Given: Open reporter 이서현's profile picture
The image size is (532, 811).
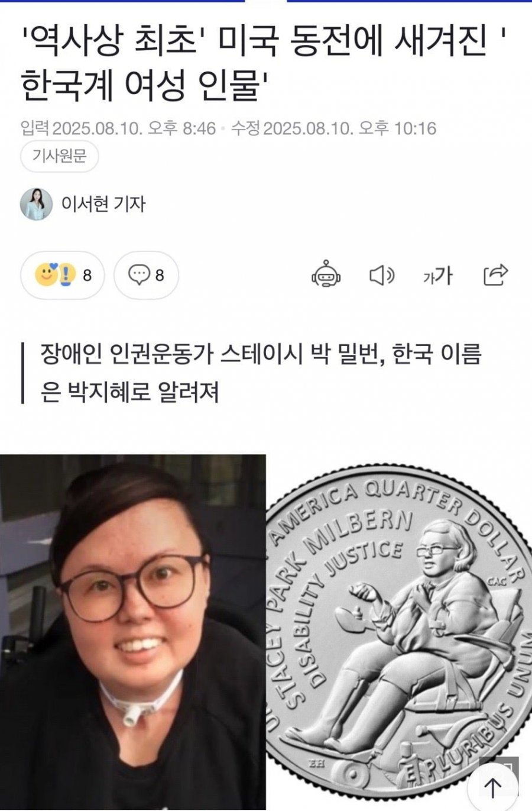Looking at the screenshot, I should tap(36, 204).
